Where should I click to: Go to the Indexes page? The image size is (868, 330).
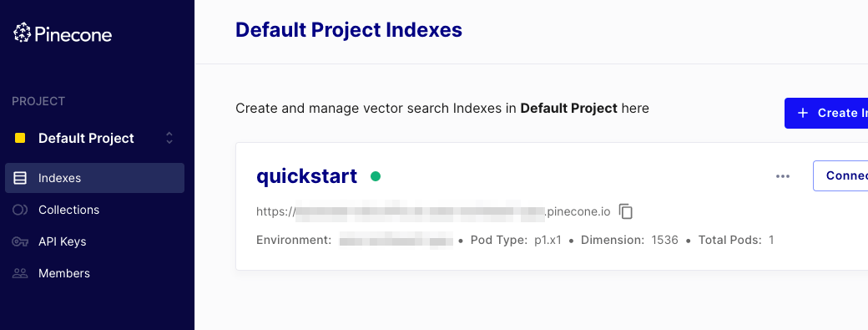(x=94, y=178)
